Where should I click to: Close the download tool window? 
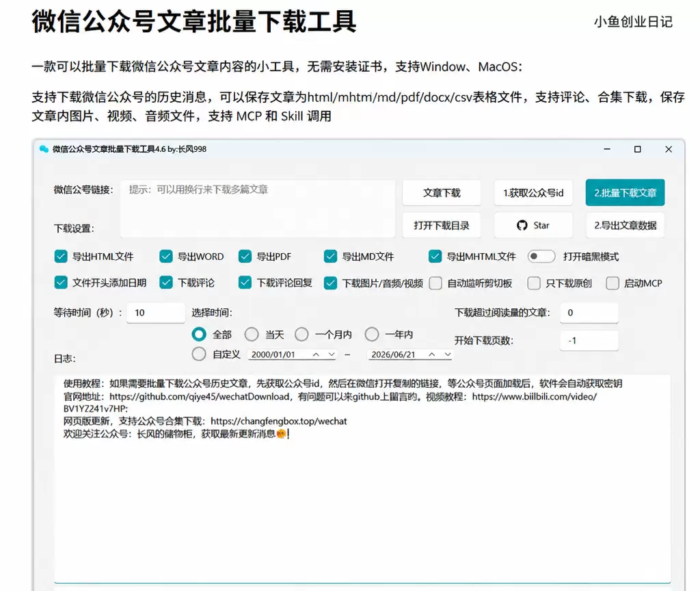[x=669, y=149]
